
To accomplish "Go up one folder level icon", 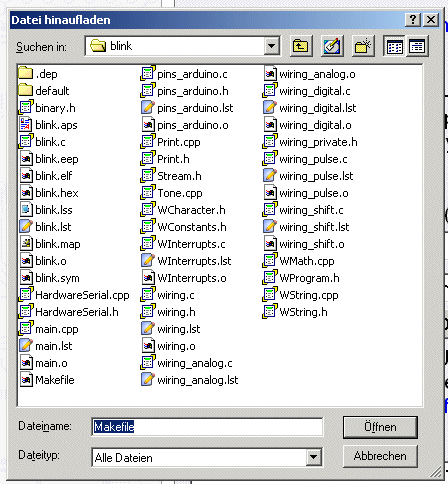I will pyautogui.click(x=301, y=46).
